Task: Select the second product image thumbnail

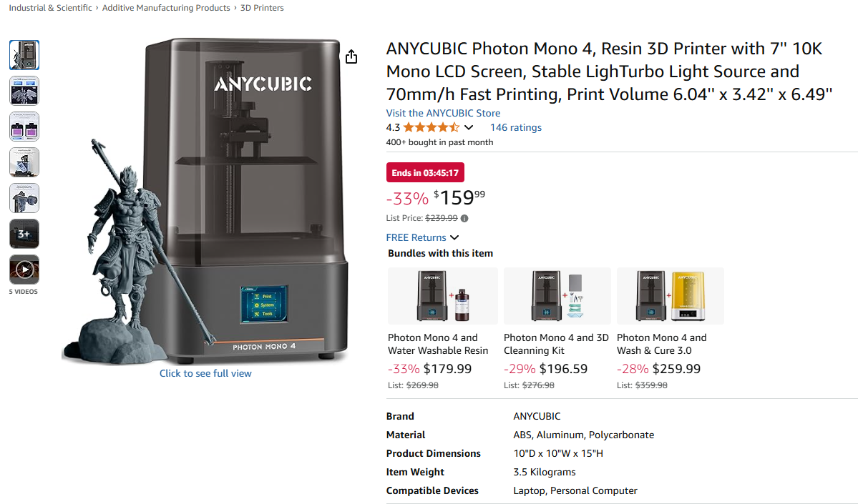Action: pyautogui.click(x=24, y=91)
